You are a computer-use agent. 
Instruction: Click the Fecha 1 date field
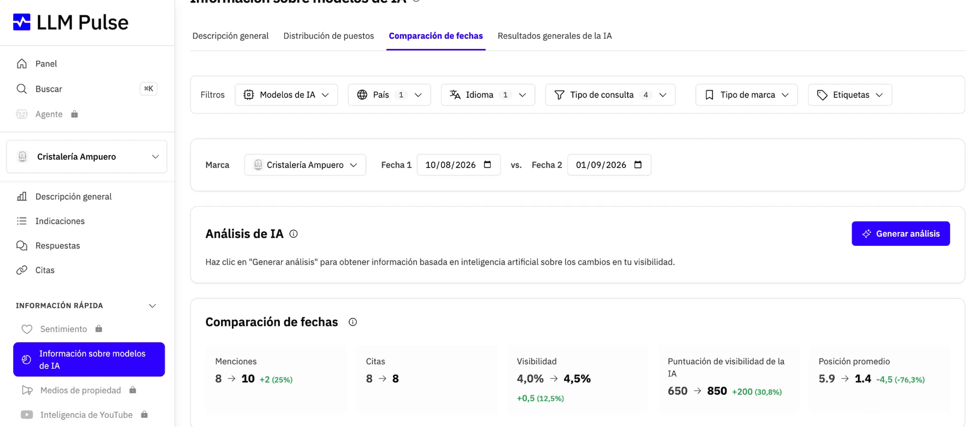click(458, 165)
